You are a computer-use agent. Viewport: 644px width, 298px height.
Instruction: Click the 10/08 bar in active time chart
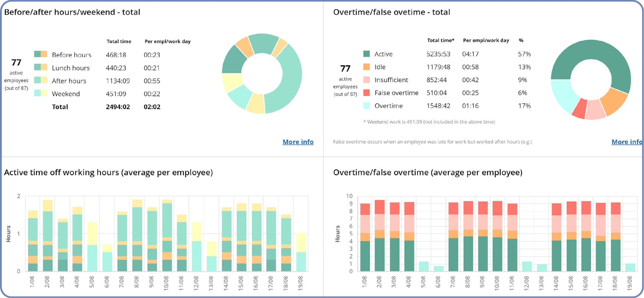click(167, 235)
